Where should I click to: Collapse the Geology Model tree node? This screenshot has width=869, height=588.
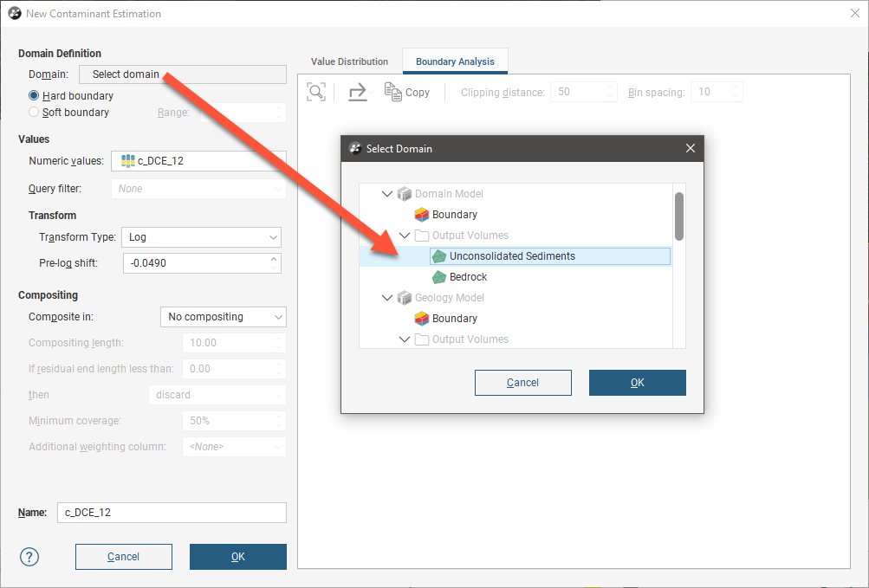(386, 298)
